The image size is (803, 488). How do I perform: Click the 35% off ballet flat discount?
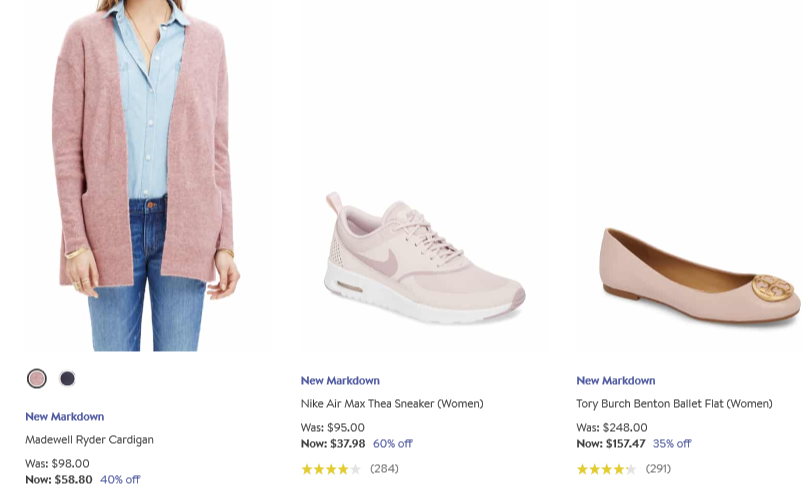click(x=672, y=443)
